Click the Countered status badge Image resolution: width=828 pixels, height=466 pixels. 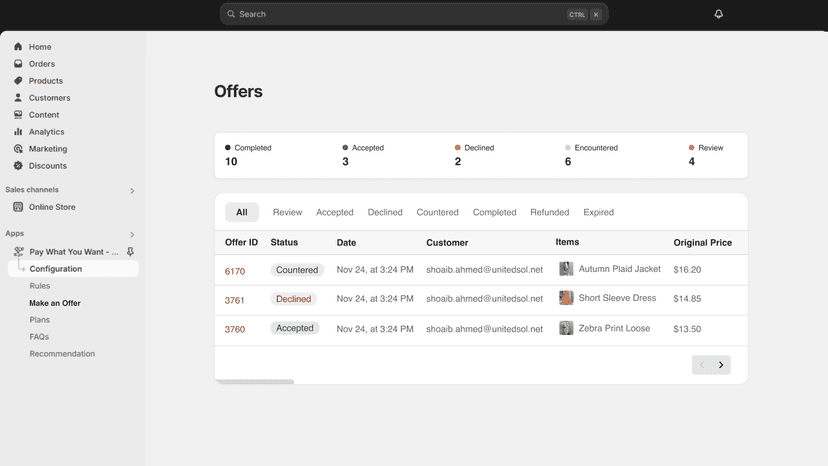[297, 269]
